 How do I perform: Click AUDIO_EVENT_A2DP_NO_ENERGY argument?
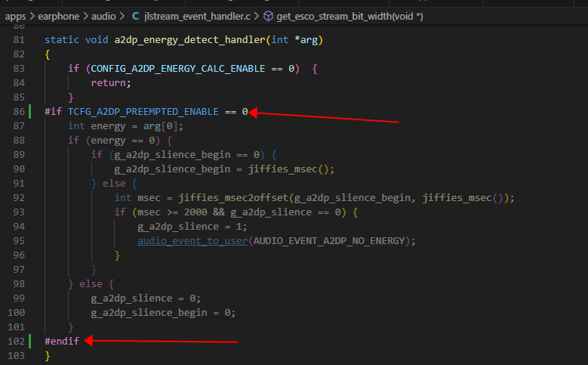(329, 241)
